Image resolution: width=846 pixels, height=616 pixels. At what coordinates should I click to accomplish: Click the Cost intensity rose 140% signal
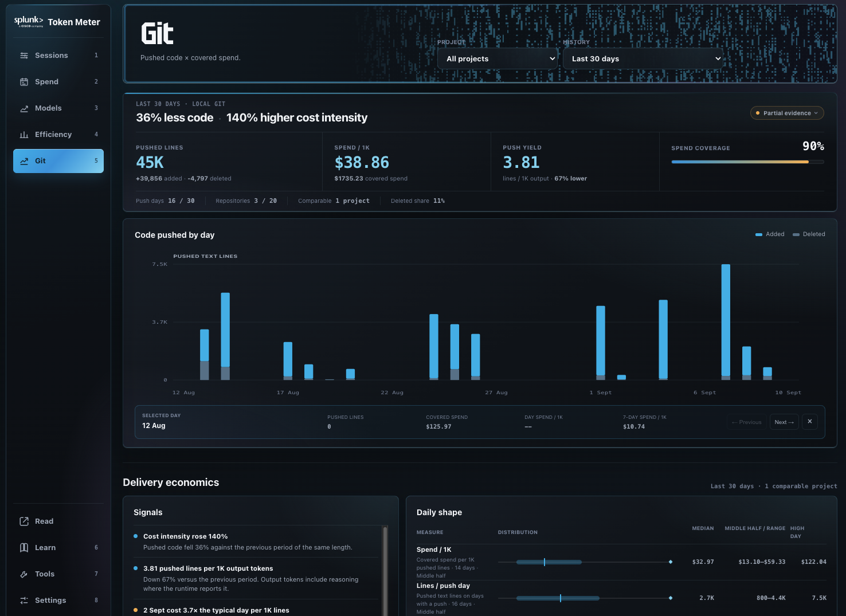(x=255, y=542)
